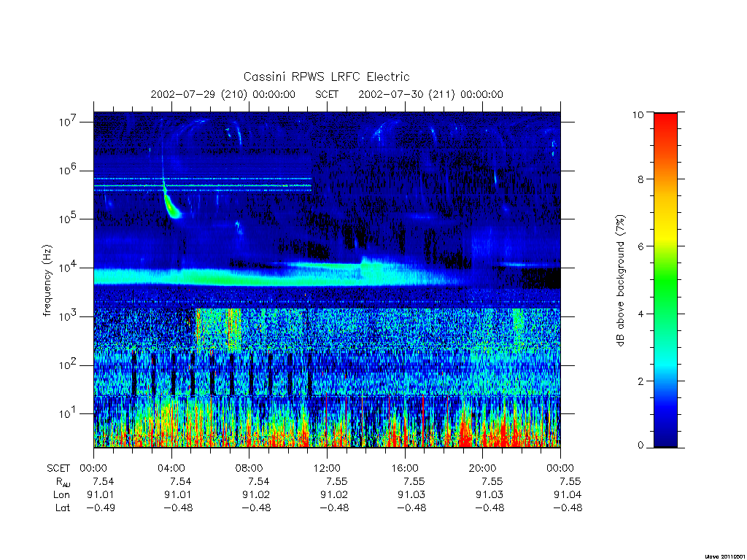Click the 'R_AU' row label

tap(62, 482)
